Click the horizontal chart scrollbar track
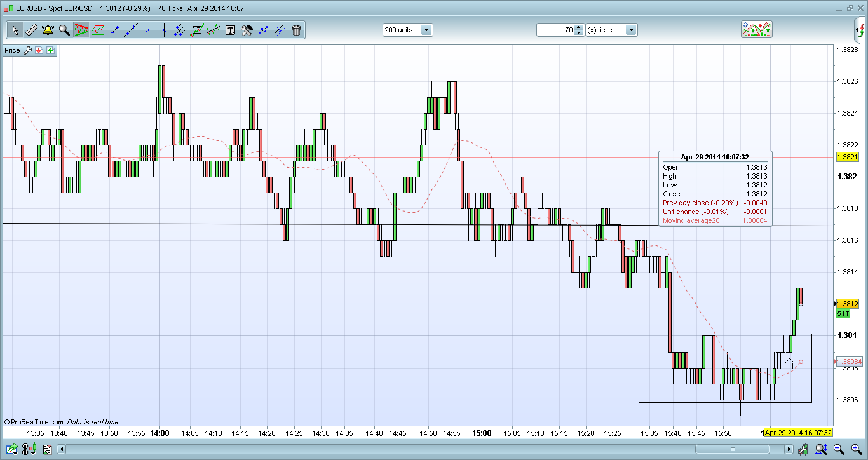Image resolution: width=868 pixels, height=460 pixels. tap(426, 450)
